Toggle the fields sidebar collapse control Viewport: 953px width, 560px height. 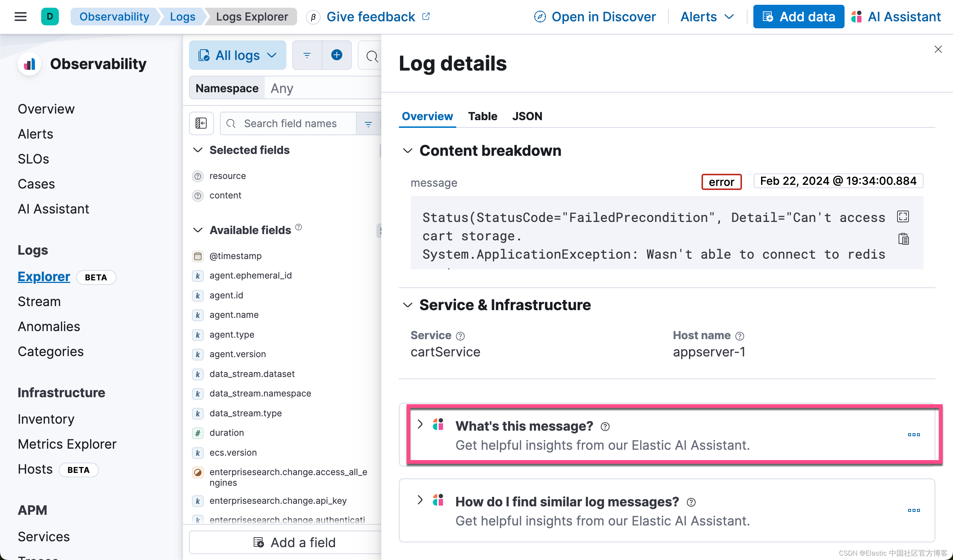point(201,123)
